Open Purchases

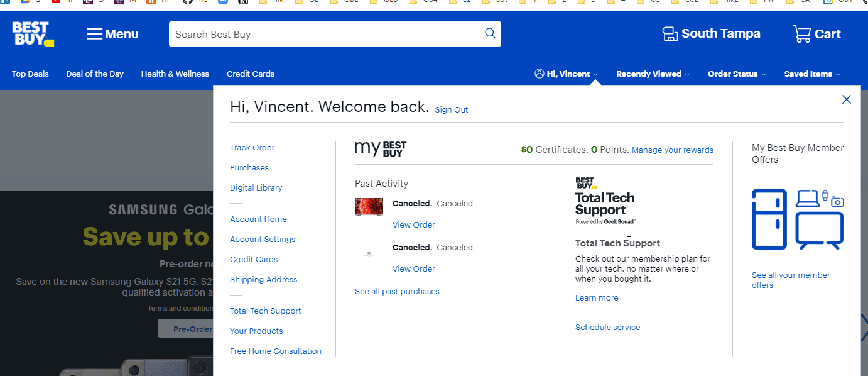click(249, 168)
